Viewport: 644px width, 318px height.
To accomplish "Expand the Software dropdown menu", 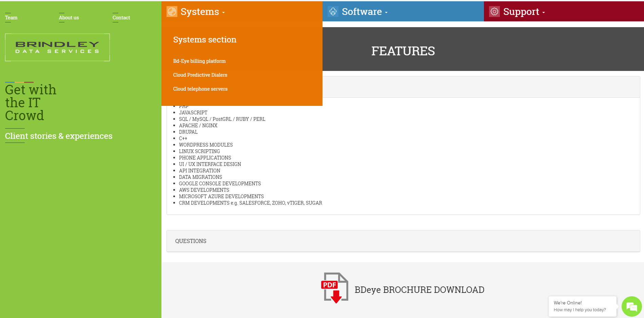I will coord(365,12).
